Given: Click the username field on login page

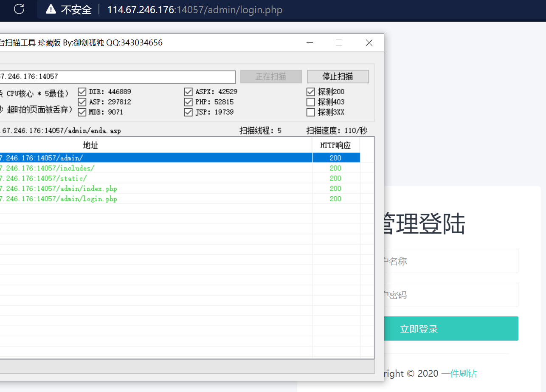Looking at the screenshot, I should 451,261.
